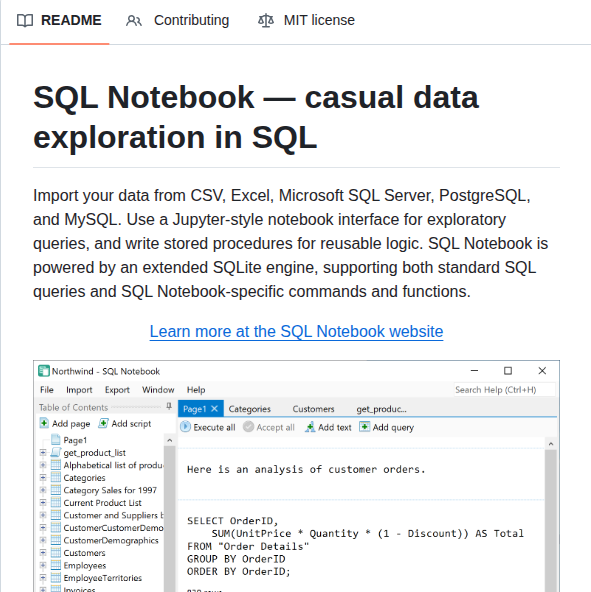Select get_product_list in the tree
The image size is (591, 592).
pos(94,453)
